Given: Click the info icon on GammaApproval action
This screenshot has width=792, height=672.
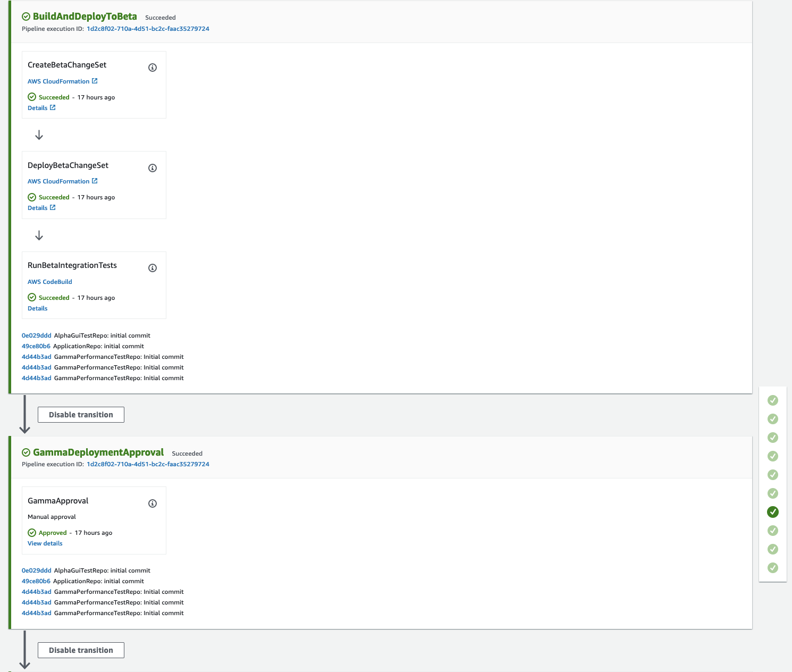Looking at the screenshot, I should [153, 503].
